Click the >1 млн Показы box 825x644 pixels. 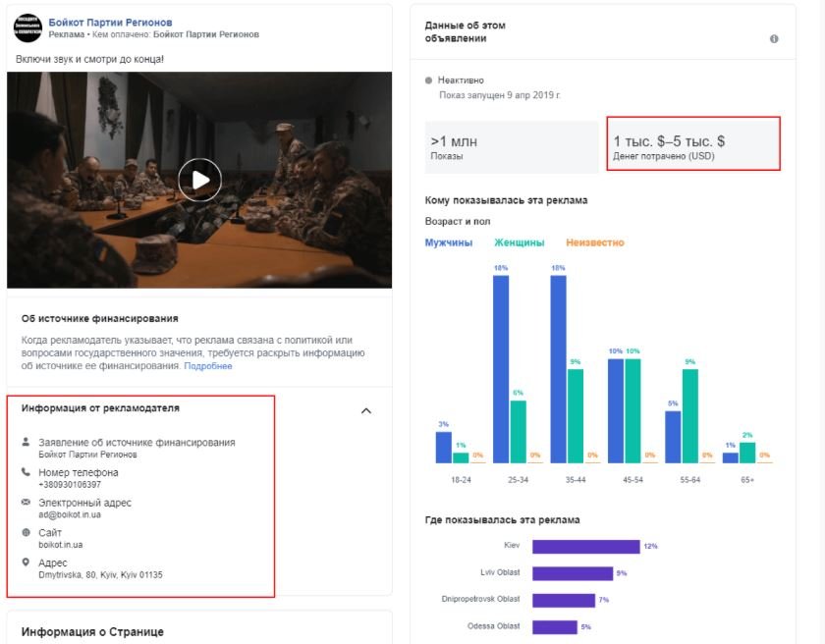511,147
